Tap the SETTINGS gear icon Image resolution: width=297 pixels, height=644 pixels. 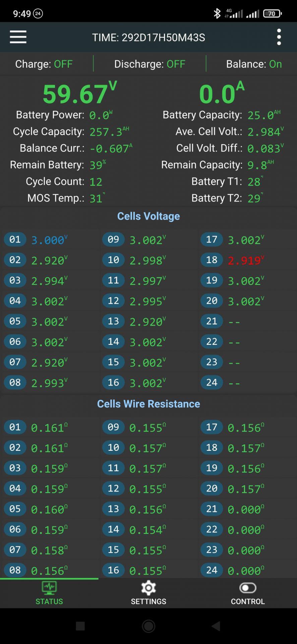(148, 587)
